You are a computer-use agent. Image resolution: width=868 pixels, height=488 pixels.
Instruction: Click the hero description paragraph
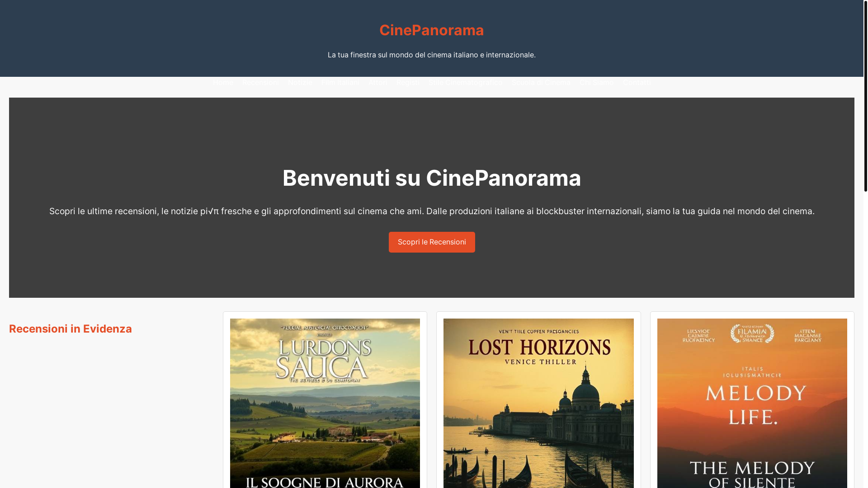click(x=432, y=211)
